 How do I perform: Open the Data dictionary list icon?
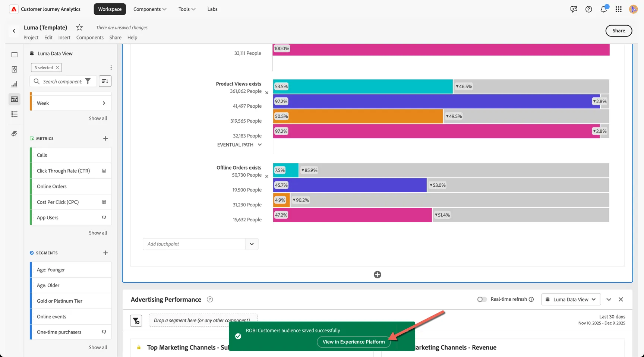15,114
